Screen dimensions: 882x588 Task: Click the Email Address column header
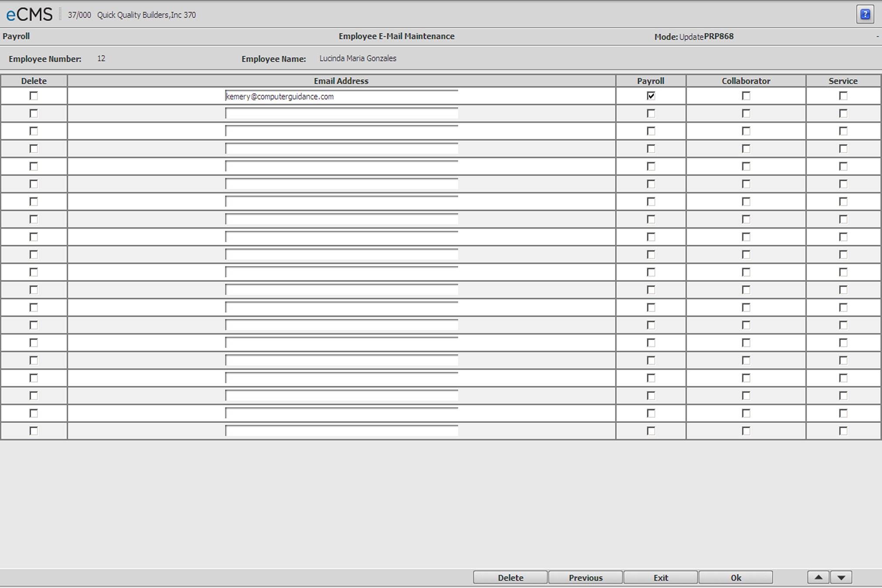341,81
